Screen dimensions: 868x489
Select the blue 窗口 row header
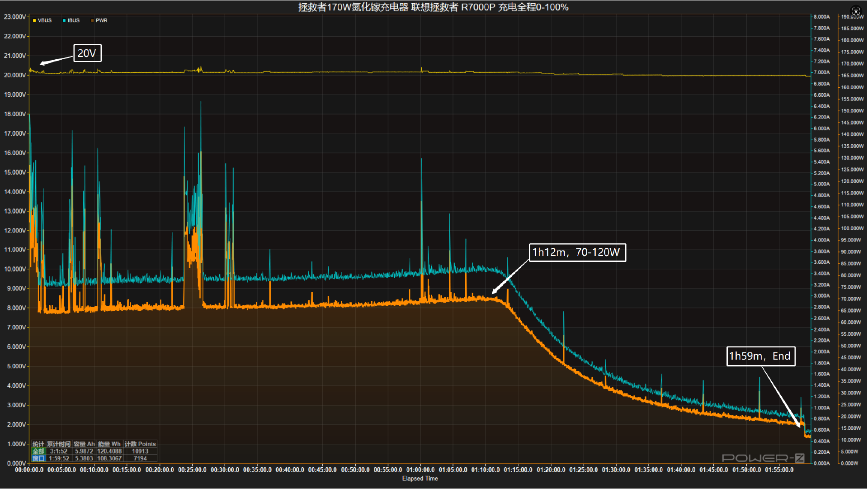[38, 458]
